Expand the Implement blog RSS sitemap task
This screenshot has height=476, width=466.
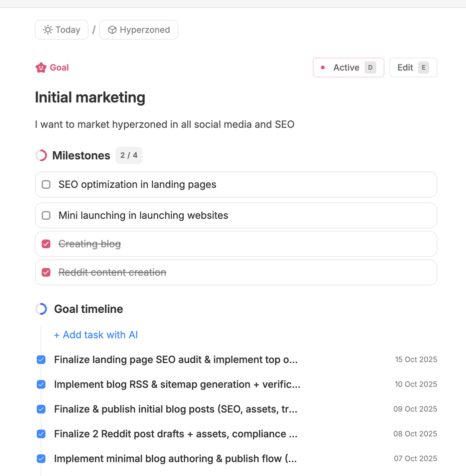(177, 384)
